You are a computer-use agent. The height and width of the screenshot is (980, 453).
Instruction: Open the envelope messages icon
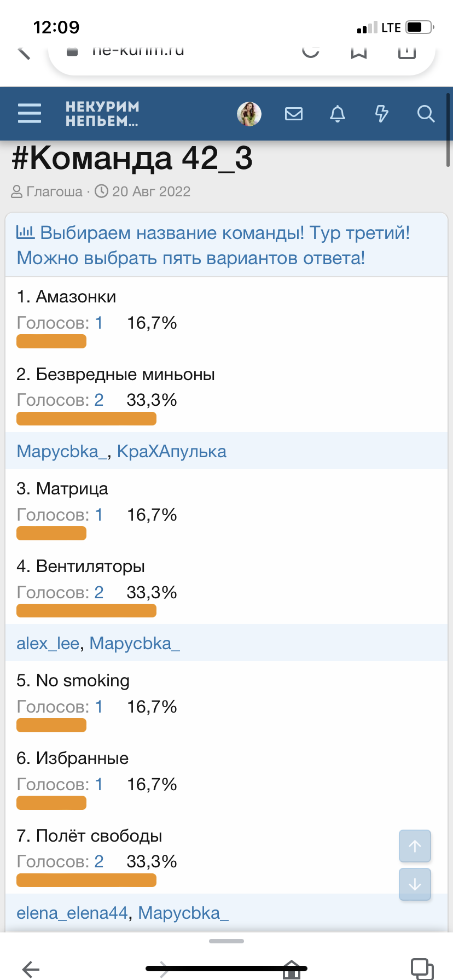tap(294, 114)
